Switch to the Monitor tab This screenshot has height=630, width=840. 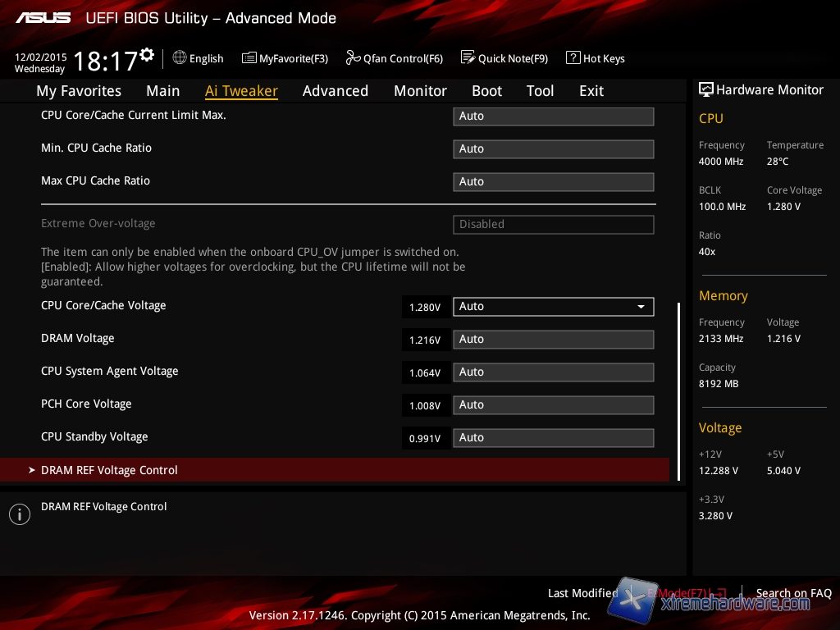pyautogui.click(x=420, y=91)
